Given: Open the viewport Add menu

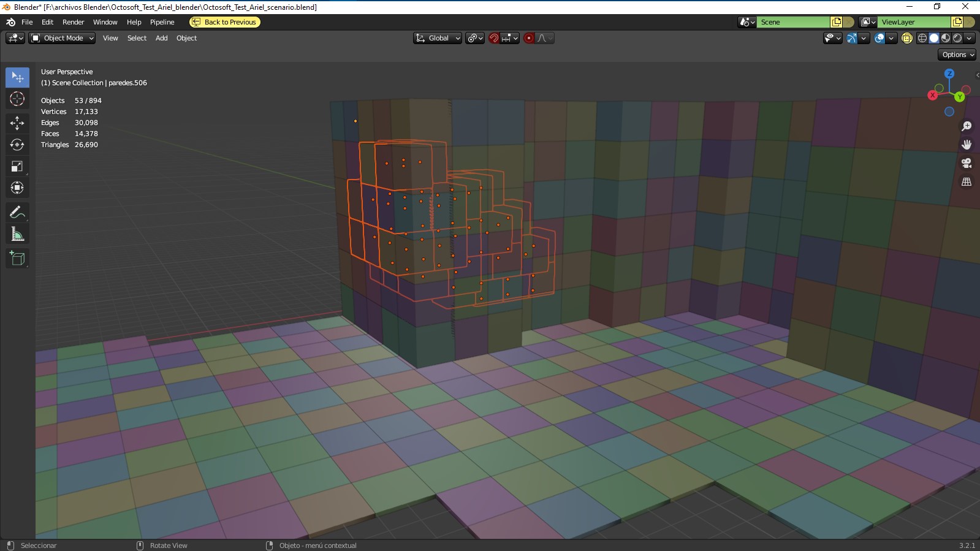Looking at the screenshot, I should pyautogui.click(x=161, y=38).
